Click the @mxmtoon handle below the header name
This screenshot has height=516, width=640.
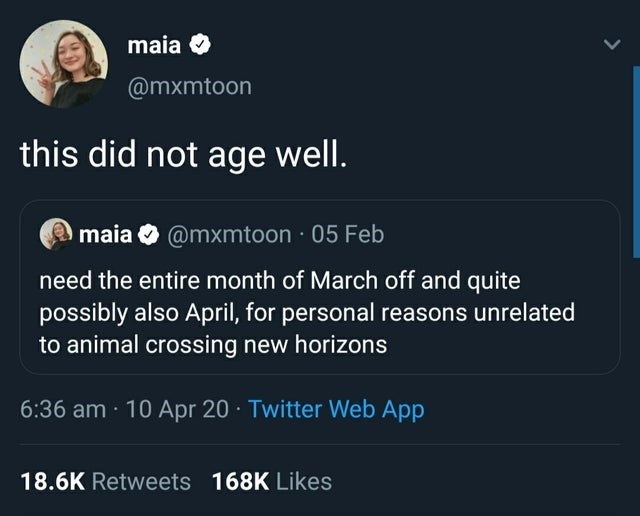pyautogui.click(x=190, y=87)
